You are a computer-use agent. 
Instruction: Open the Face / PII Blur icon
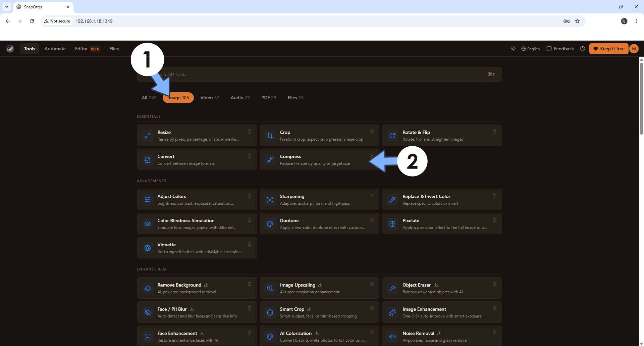148,312
